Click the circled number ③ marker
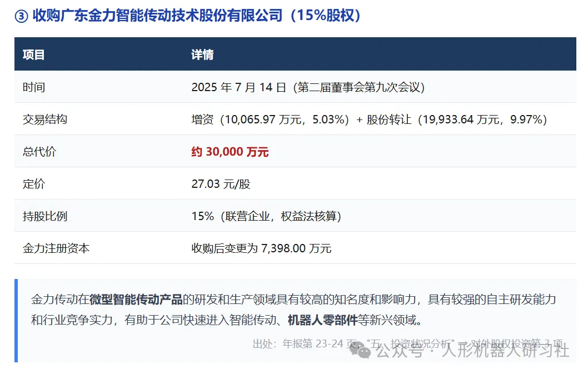The height and width of the screenshot is (374, 588). point(21,16)
